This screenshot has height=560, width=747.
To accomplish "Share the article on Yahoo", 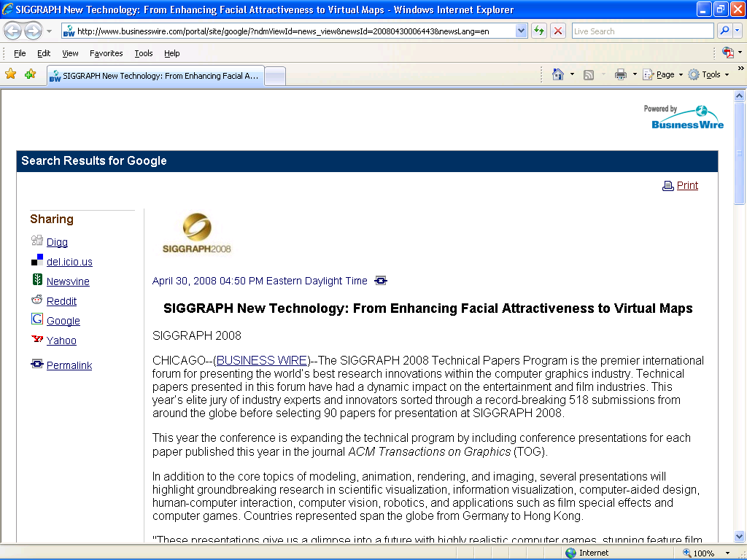I will (x=61, y=340).
